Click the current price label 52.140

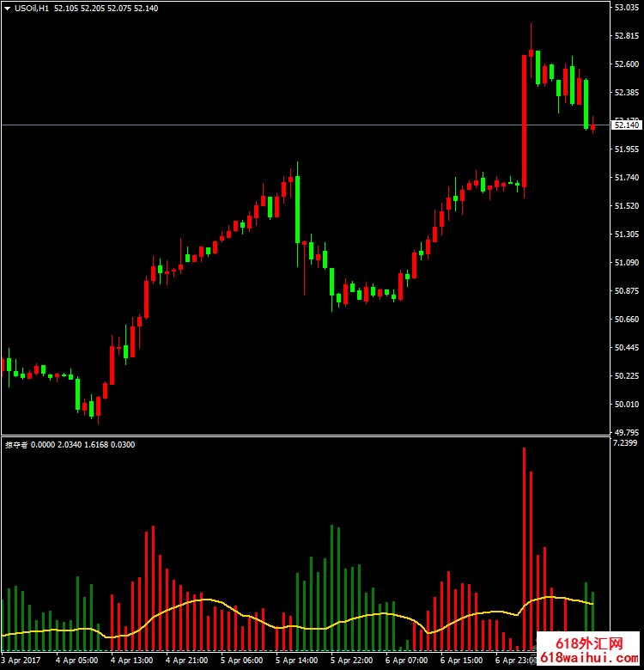(627, 125)
